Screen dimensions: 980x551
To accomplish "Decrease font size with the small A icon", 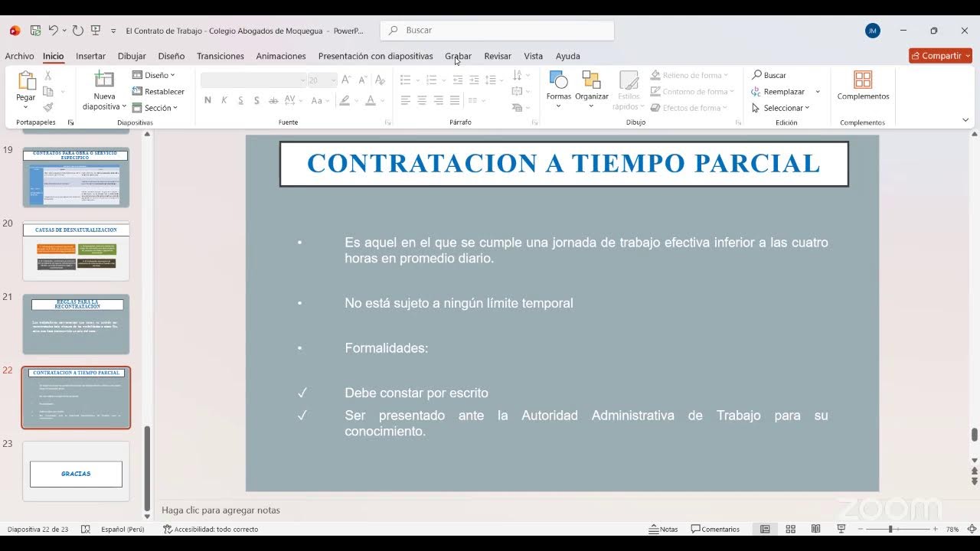I will (x=362, y=80).
